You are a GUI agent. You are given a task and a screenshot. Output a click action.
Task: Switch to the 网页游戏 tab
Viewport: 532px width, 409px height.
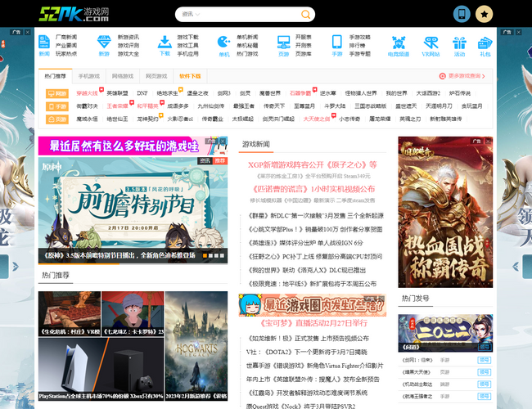tap(156, 76)
